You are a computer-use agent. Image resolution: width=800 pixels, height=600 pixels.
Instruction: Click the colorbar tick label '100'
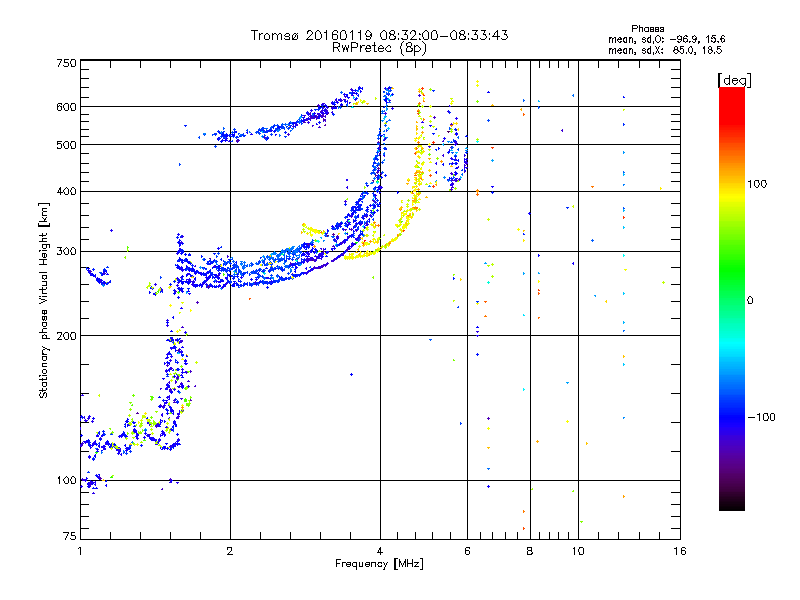[757, 184]
